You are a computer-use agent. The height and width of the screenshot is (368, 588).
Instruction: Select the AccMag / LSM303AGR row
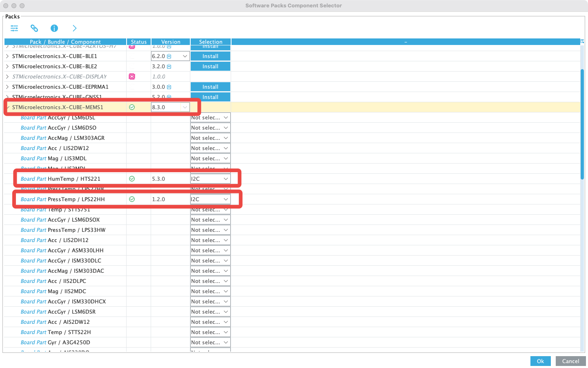point(292,138)
